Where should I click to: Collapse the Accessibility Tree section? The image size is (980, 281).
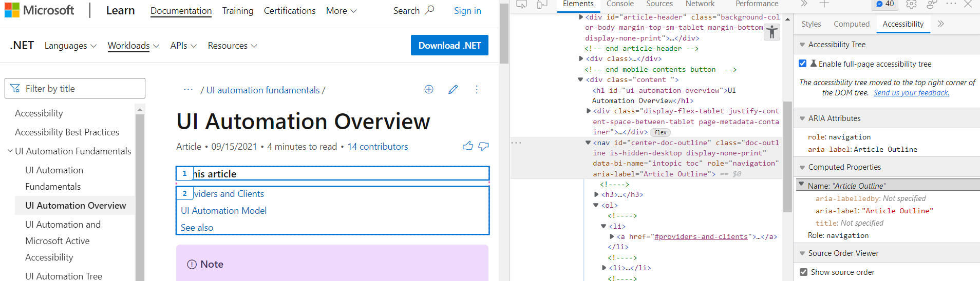coord(802,45)
